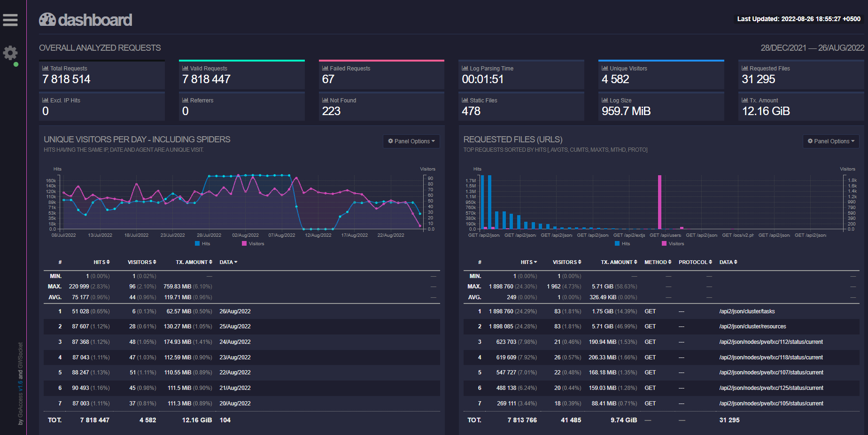Viewport: 868px width, 435px height.
Task: Click the Overall Analyzed Requests heading
Action: [100, 48]
